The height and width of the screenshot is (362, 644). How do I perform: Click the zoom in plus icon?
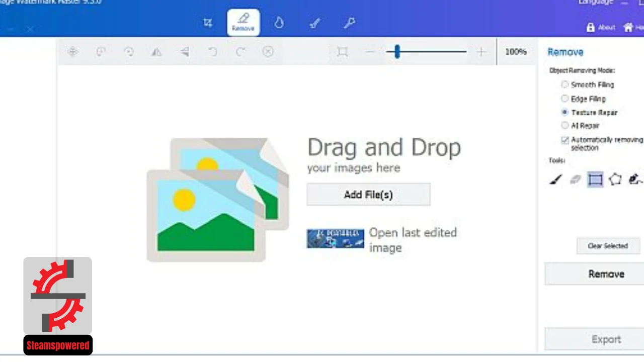pyautogui.click(x=481, y=52)
